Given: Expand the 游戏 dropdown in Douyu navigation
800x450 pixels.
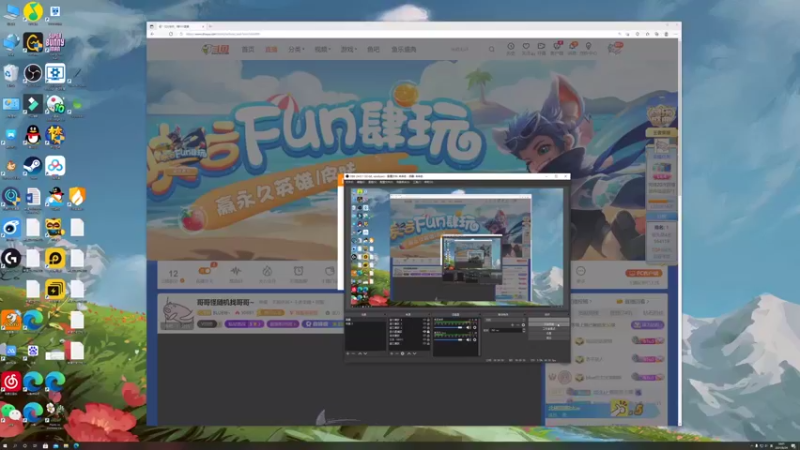Looking at the screenshot, I should pos(349,49).
